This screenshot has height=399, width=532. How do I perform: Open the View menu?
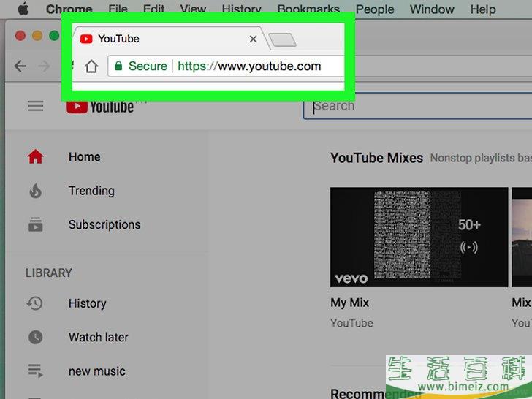[193, 9]
